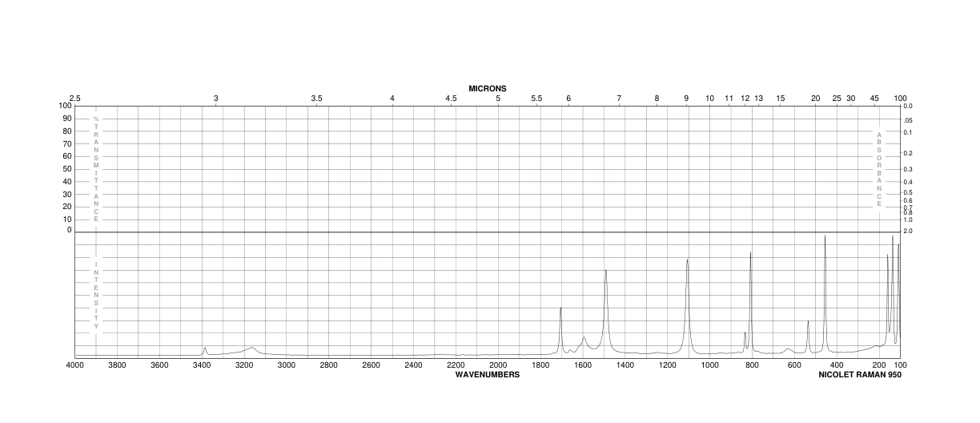The image size is (980, 423).
Task: Click the WAVENUMBERS axis title
Action: pyautogui.click(x=487, y=374)
